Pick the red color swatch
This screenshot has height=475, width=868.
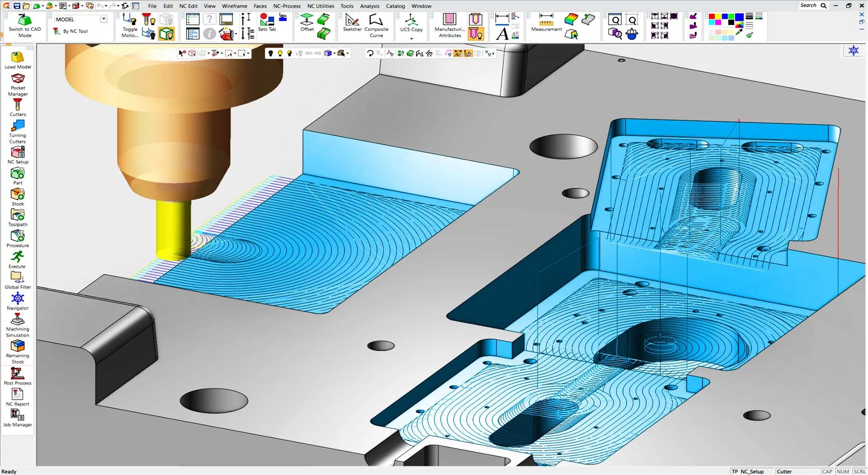click(712, 16)
